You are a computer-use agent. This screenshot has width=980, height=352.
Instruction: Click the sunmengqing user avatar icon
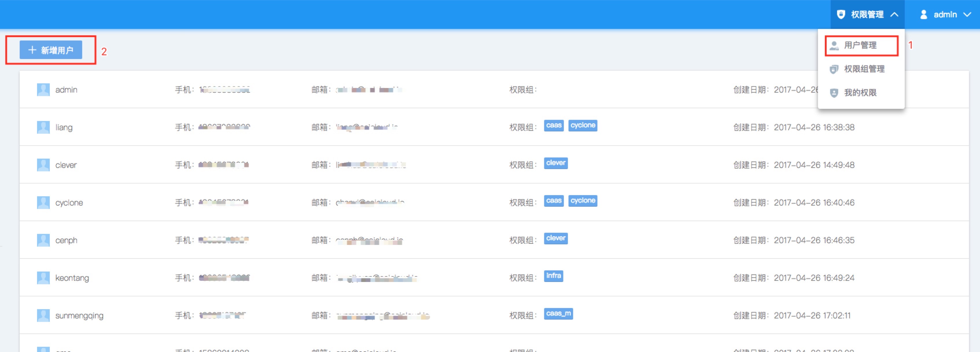43,316
